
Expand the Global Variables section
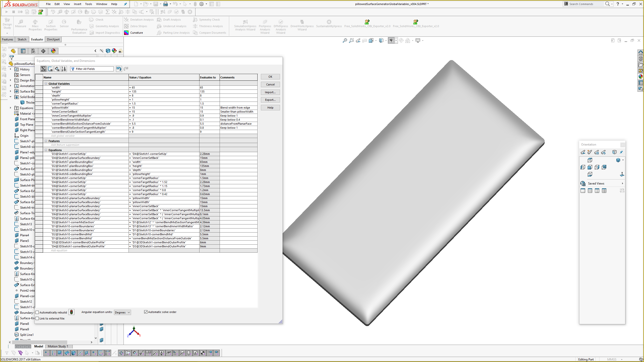pyautogui.click(x=46, y=83)
